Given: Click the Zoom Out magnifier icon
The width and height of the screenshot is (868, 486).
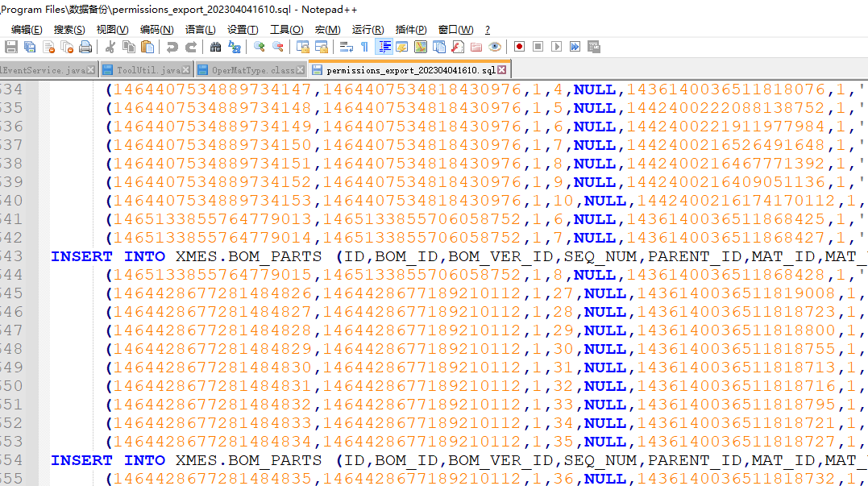Looking at the screenshot, I should coord(278,47).
